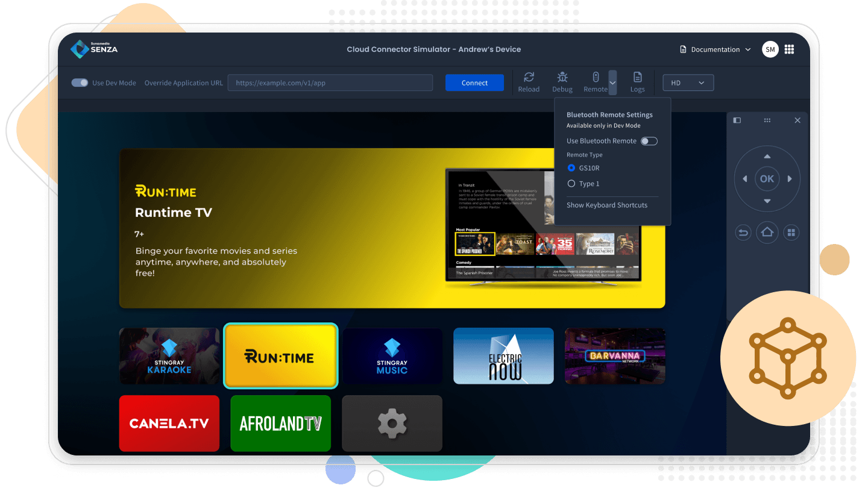Click the remote Up arrow

767,157
